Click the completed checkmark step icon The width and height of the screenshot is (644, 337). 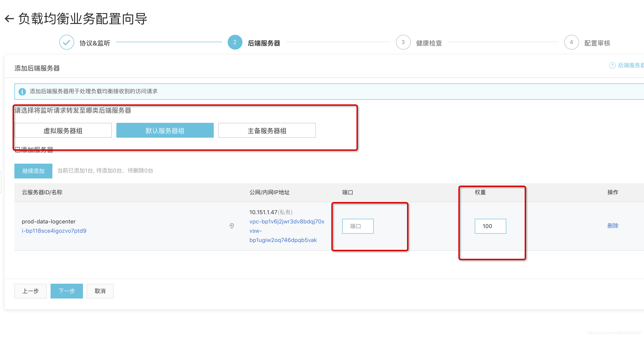click(x=67, y=42)
